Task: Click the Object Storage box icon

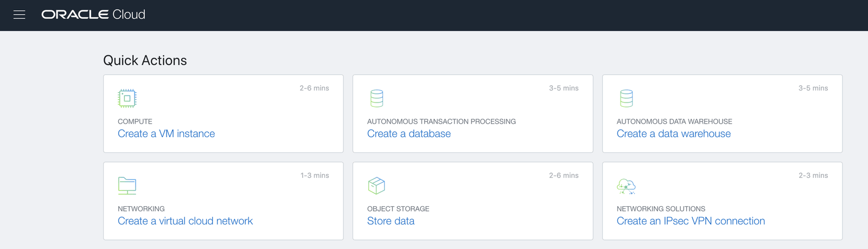Action: coord(376,186)
